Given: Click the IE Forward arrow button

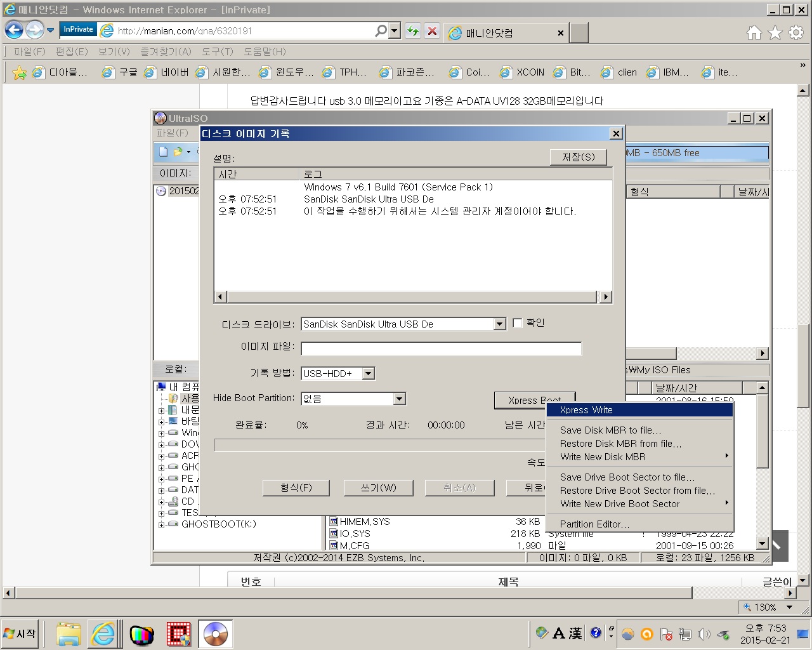Looking at the screenshot, I should (35, 30).
